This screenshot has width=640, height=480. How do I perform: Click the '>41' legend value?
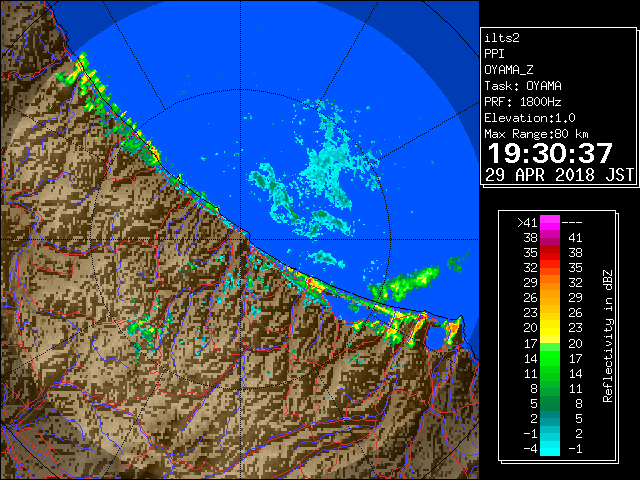click(527, 223)
